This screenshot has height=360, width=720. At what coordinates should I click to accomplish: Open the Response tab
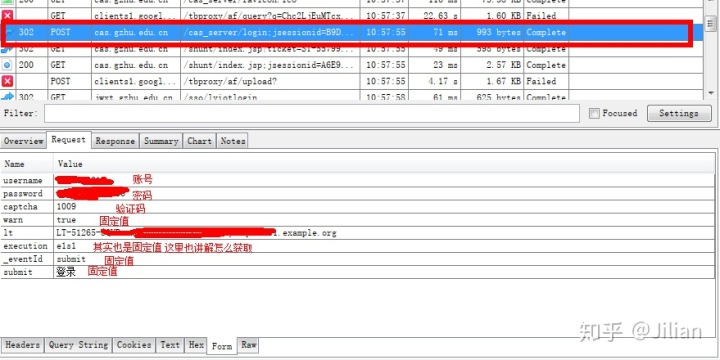pos(115,141)
